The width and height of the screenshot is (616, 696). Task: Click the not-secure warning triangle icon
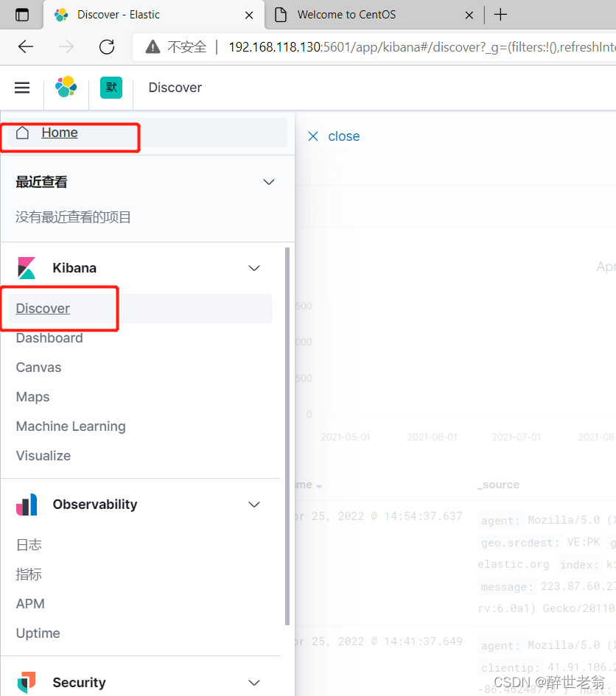coord(153,46)
